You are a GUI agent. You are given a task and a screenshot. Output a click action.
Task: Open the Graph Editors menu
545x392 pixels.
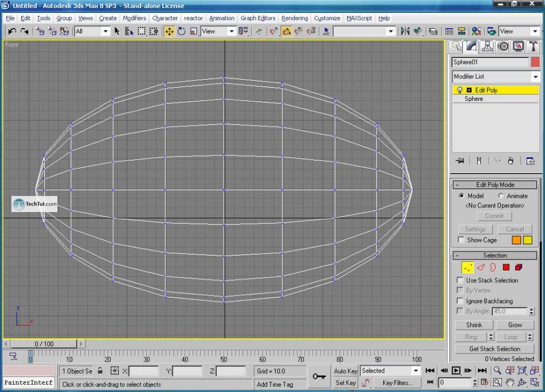(x=258, y=18)
